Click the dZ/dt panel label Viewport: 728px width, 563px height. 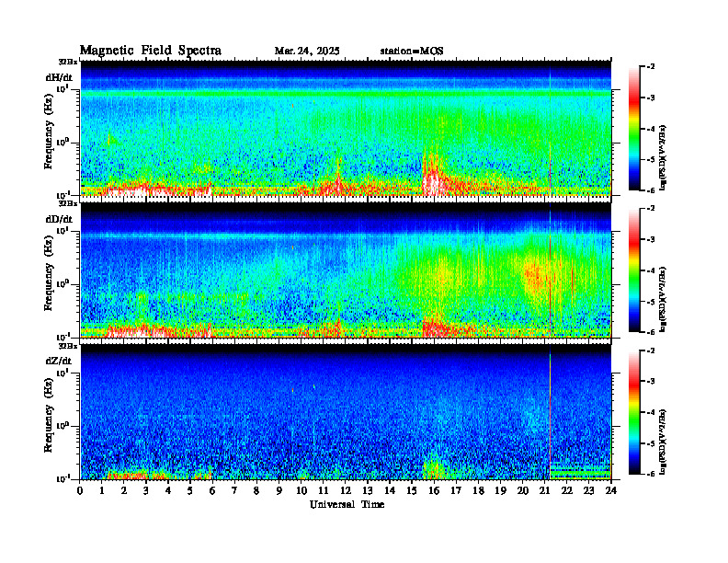[x=59, y=361]
